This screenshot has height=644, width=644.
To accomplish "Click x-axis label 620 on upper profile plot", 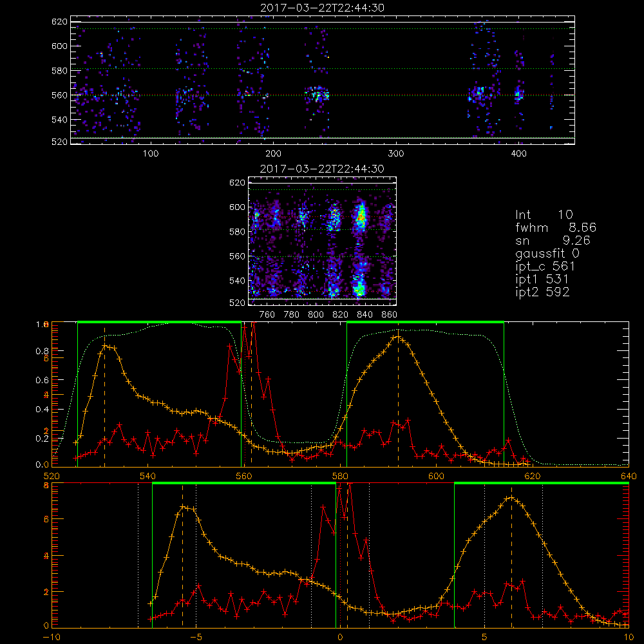I will click(x=533, y=477).
